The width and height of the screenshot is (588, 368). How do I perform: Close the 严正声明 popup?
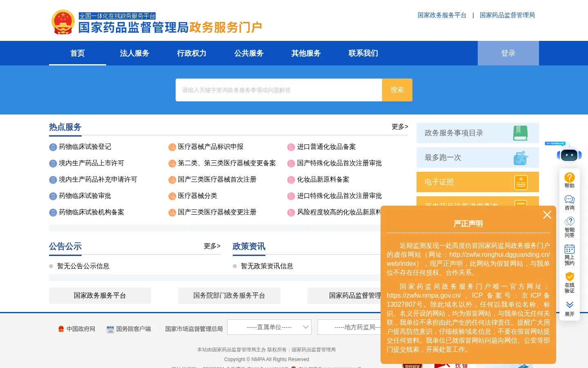point(547,215)
